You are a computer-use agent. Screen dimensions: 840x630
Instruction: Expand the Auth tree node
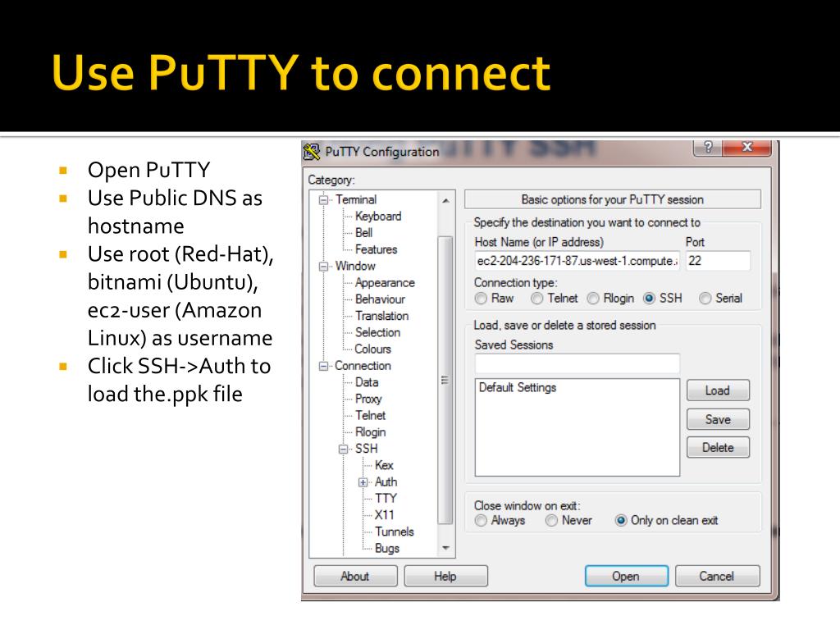pos(363,482)
